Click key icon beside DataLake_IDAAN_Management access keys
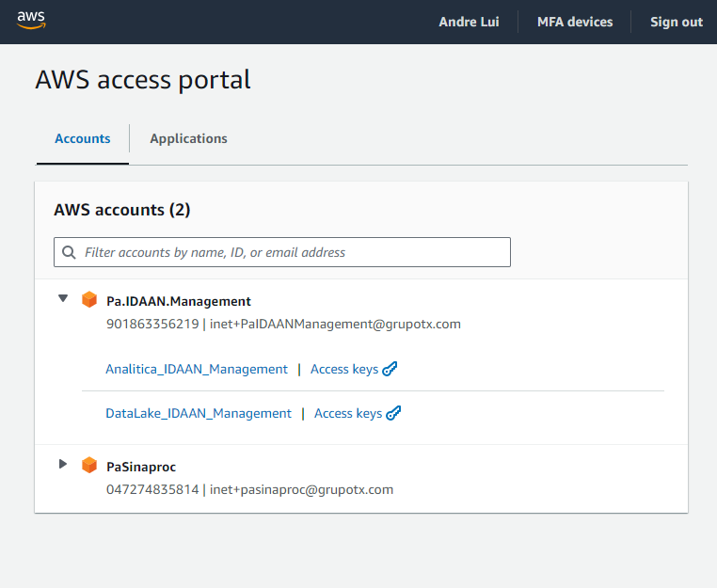The height and width of the screenshot is (588, 717). [x=393, y=413]
